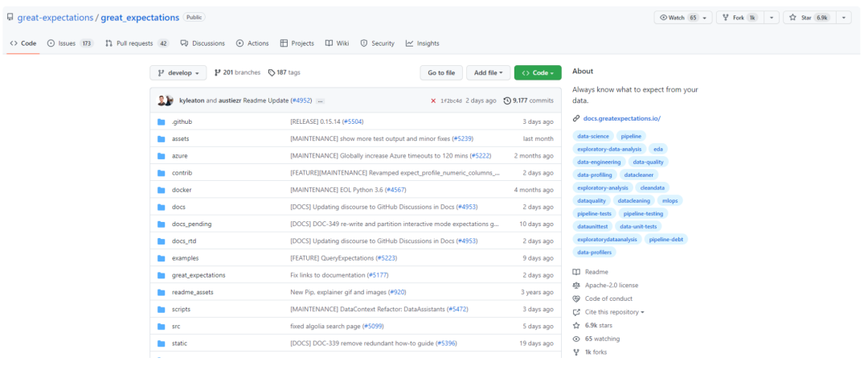The height and width of the screenshot is (366, 868).
Task: Click the .github folder icon
Action: tap(162, 122)
